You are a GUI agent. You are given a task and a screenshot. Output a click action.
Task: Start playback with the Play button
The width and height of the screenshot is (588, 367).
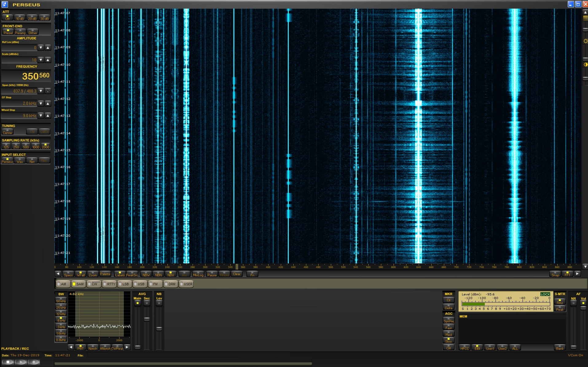pyautogui.click(x=21, y=362)
